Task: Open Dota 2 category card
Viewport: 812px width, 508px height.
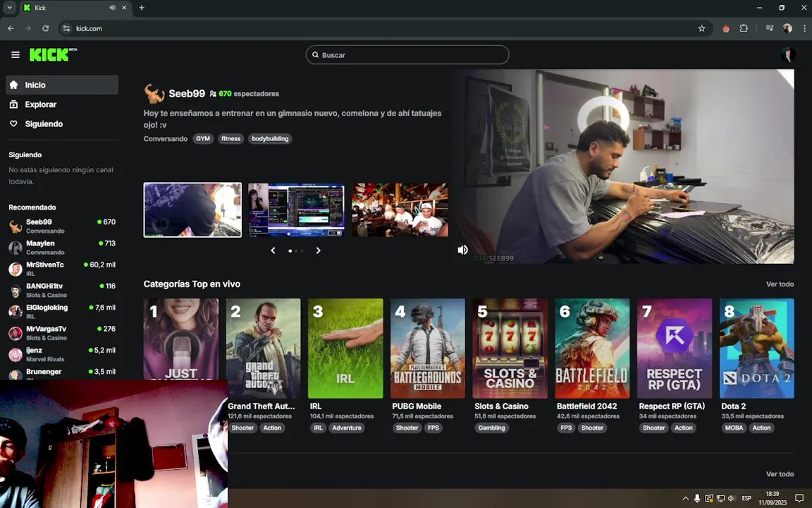Action: (x=756, y=349)
